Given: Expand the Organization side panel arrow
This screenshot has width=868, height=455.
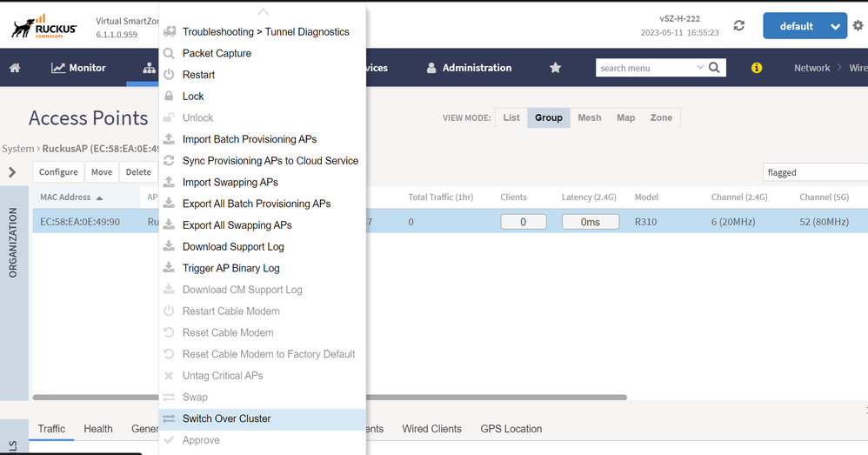Looking at the screenshot, I should [12, 172].
